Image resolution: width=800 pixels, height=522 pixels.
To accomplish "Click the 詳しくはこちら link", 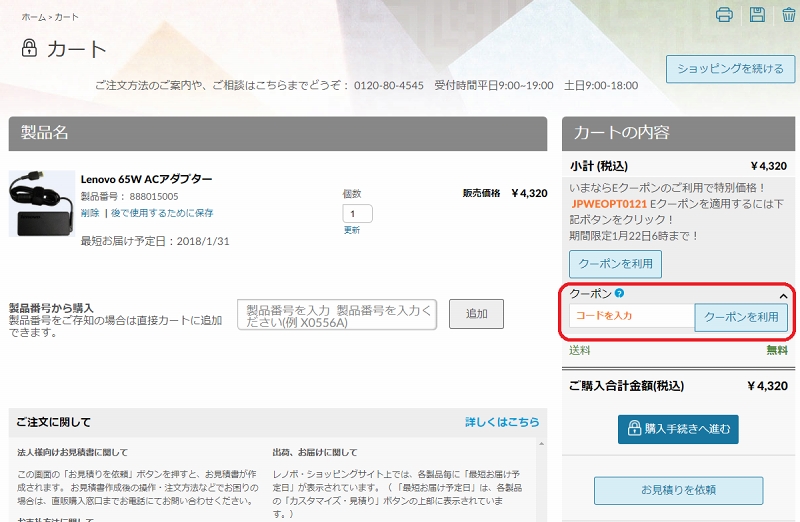I will click(x=502, y=422).
